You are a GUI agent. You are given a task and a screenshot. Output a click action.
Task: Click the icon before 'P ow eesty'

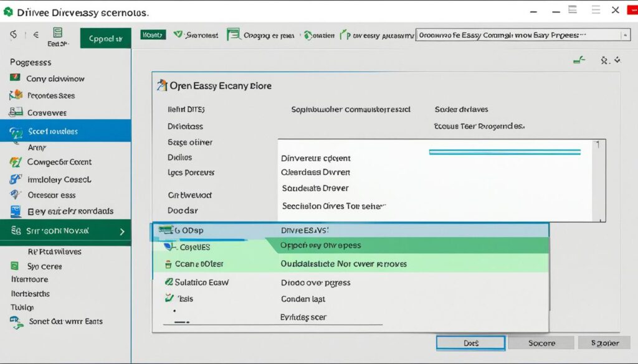coord(345,34)
